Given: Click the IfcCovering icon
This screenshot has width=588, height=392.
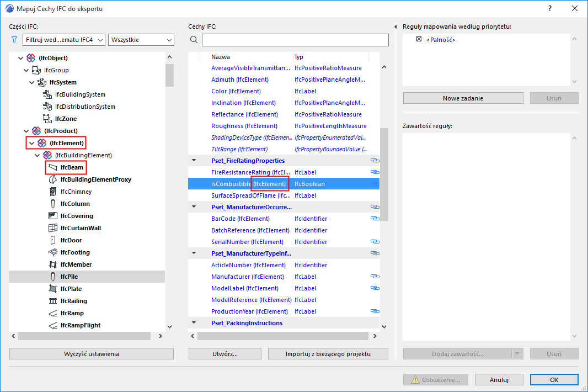Looking at the screenshot, I should (53, 215).
